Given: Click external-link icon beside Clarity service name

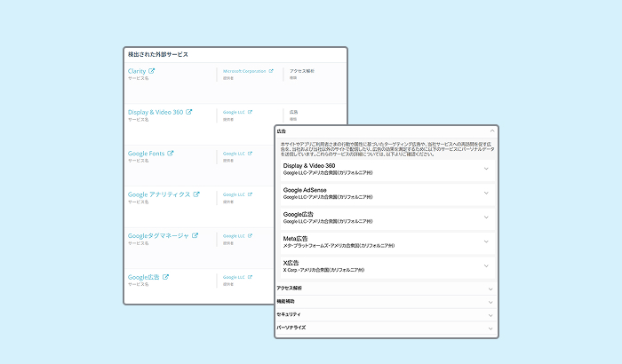Looking at the screenshot, I should coord(151,71).
